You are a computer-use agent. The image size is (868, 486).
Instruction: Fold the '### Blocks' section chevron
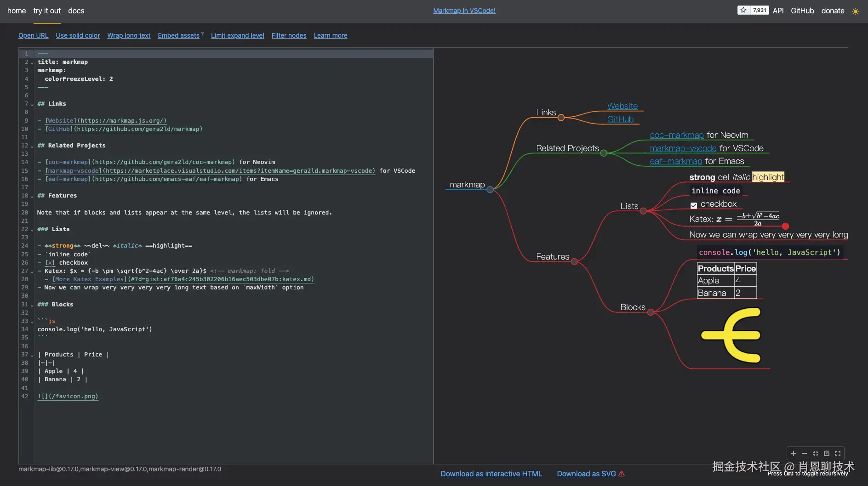coord(32,305)
